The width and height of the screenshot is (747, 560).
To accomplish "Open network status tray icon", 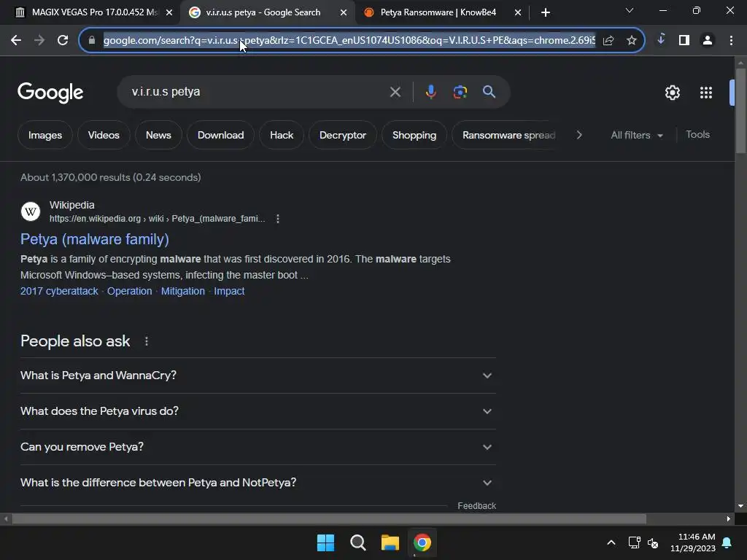I will (x=634, y=542).
